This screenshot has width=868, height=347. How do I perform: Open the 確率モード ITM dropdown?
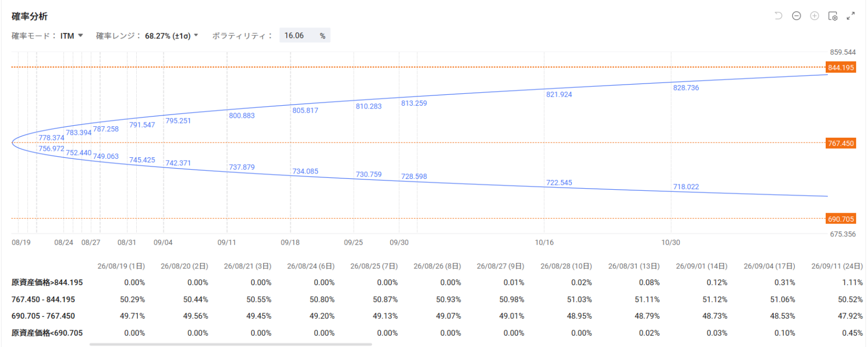pos(72,36)
